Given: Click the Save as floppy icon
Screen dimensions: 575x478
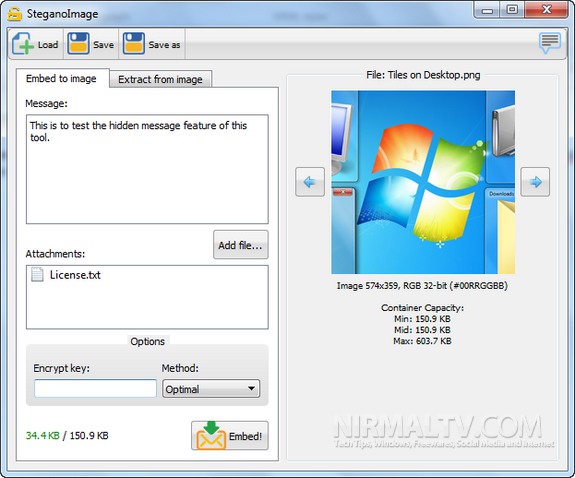Looking at the screenshot, I should pos(133,44).
